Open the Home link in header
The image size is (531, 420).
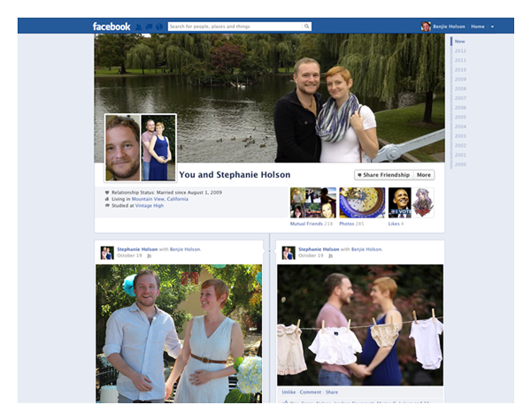[x=478, y=27]
